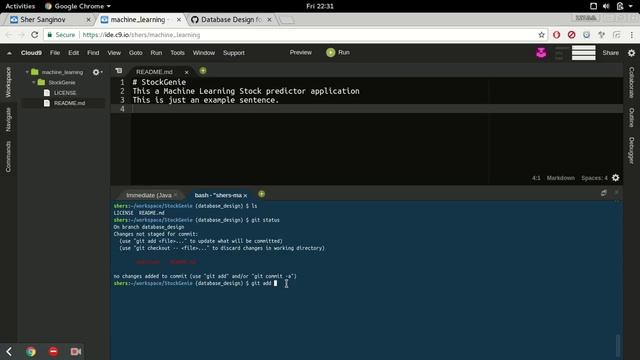The width and height of the screenshot is (640, 360).
Task: Select the bash terminal tab
Action: [x=218, y=196]
